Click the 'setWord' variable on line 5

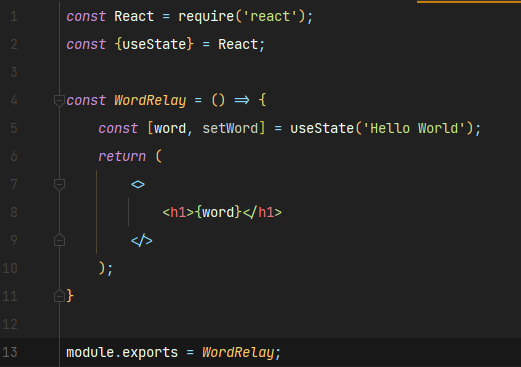point(230,128)
